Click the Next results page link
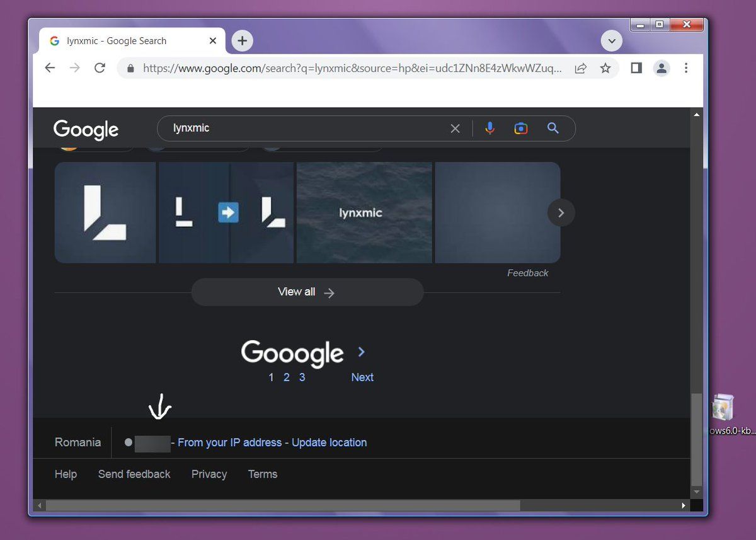 point(362,377)
